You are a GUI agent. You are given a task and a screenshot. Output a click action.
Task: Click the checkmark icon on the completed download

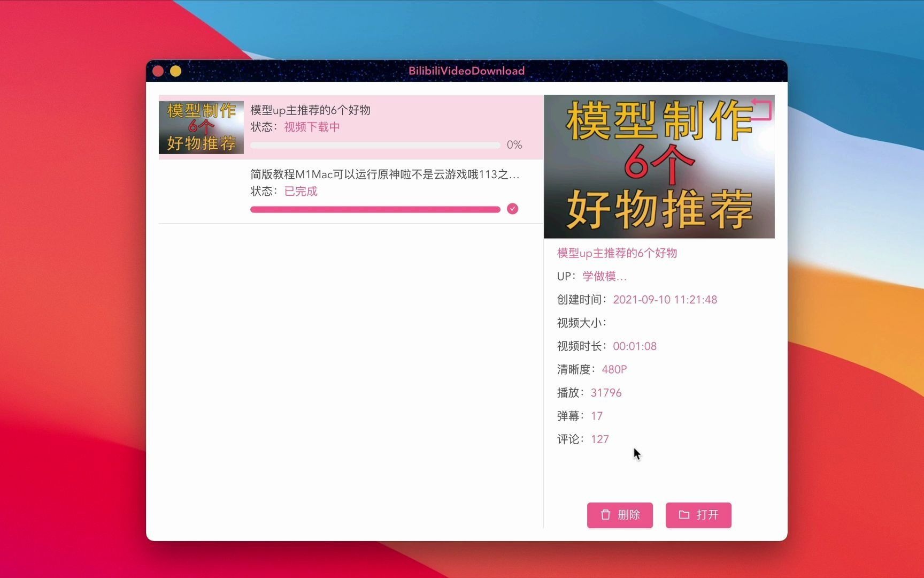pyautogui.click(x=512, y=209)
